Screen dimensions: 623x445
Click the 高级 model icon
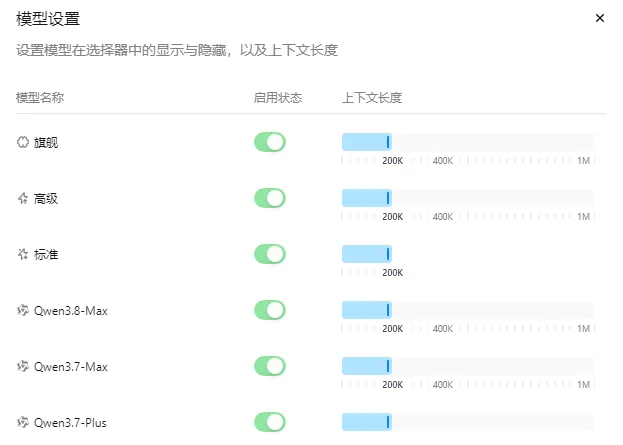(23, 198)
